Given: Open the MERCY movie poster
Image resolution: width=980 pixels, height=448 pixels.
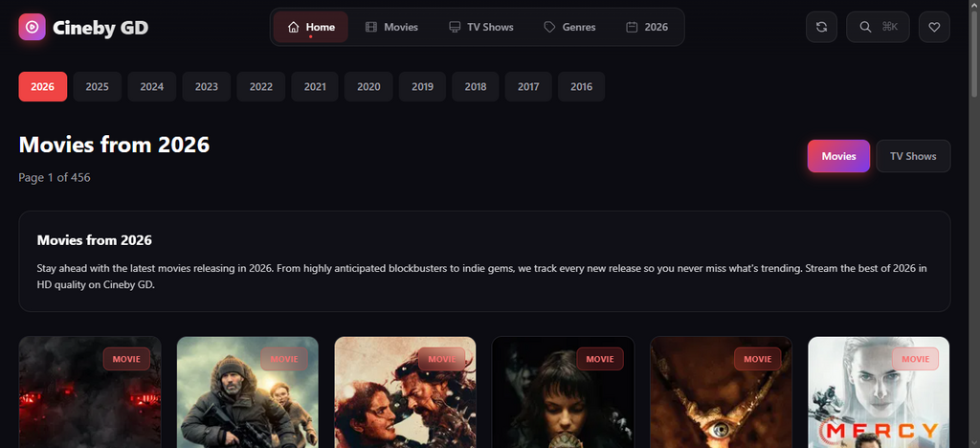Looking at the screenshot, I should (x=879, y=392).
